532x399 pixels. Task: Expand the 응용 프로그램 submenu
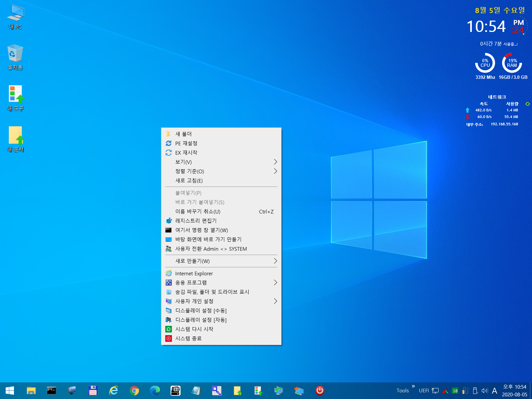point(221,283)
